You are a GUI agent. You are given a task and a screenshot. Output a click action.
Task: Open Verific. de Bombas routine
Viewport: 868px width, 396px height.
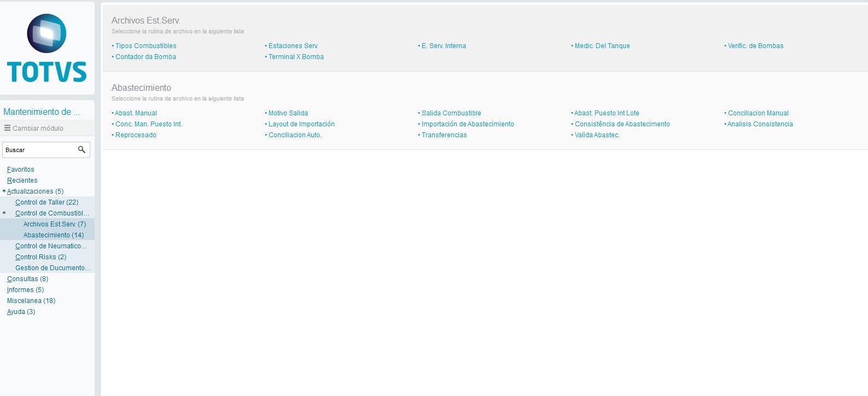(x=755, y=46)
